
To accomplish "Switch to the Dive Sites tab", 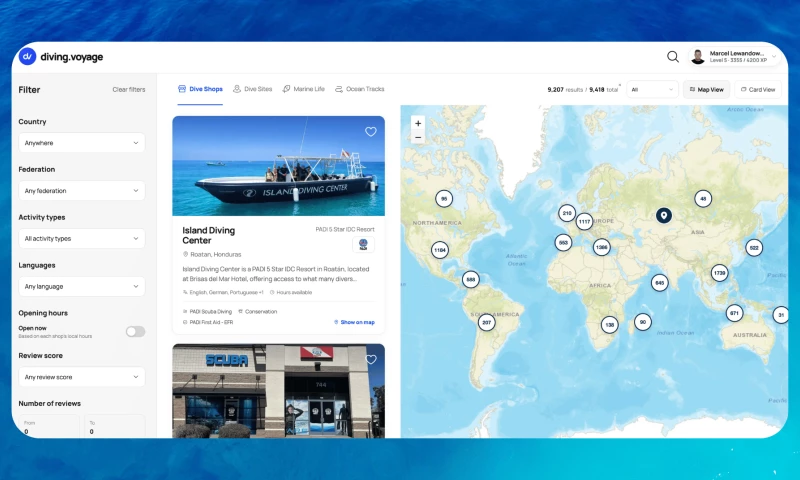I will coord(253,89).
